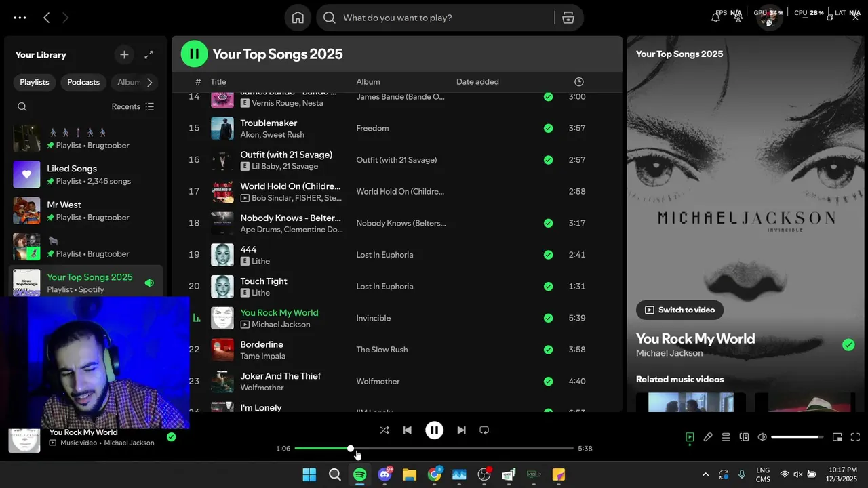Sort by duration clock icon

(578, 82)
